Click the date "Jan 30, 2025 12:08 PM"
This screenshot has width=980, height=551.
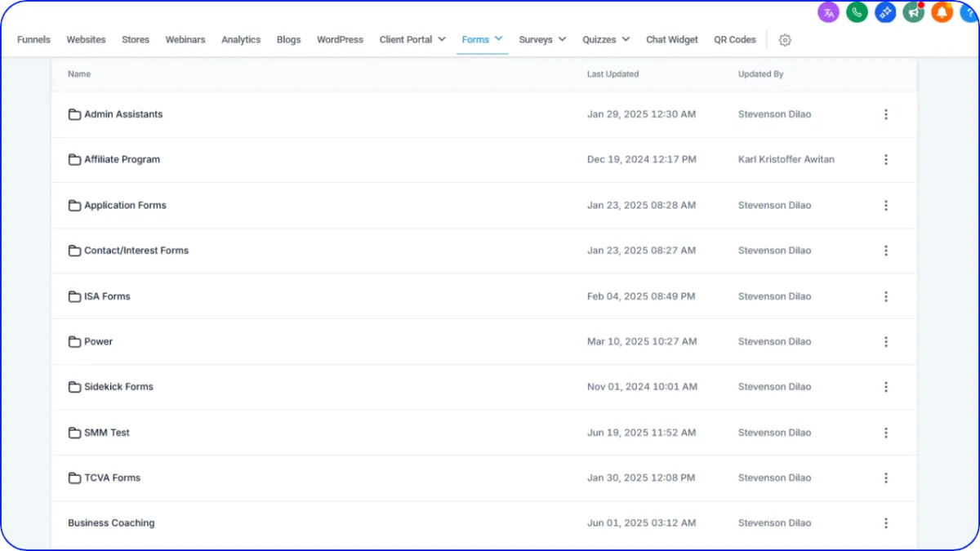(x=641, y=478)
